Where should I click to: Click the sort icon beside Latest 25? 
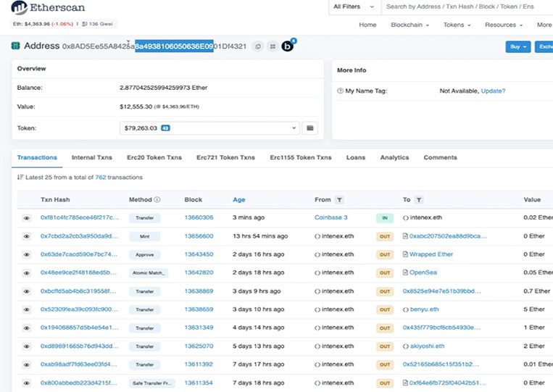(20, 178)
